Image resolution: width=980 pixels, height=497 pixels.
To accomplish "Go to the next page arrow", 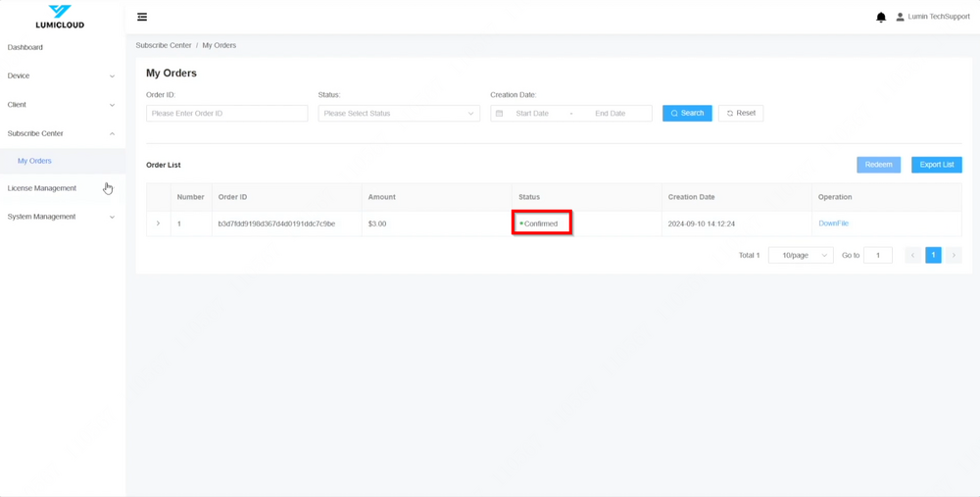I will click(x=954, y=255).
